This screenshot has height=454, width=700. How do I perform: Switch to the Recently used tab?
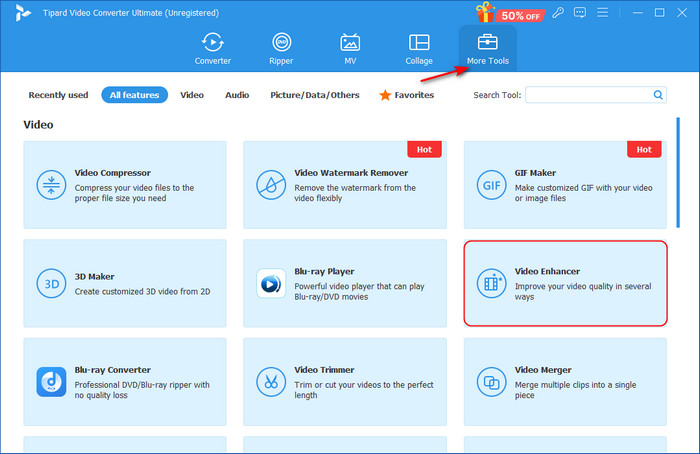coord(58,95)
